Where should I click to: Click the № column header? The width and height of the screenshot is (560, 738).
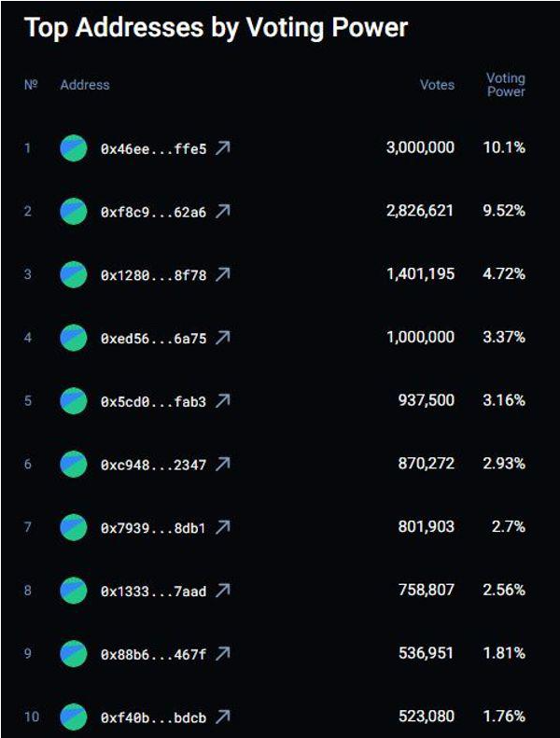coord(31,85)
